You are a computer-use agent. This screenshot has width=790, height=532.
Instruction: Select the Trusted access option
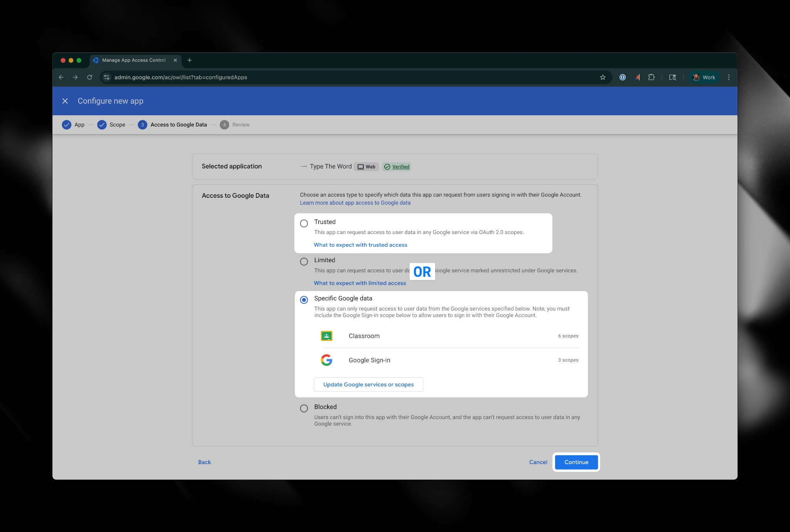point(304,223)
